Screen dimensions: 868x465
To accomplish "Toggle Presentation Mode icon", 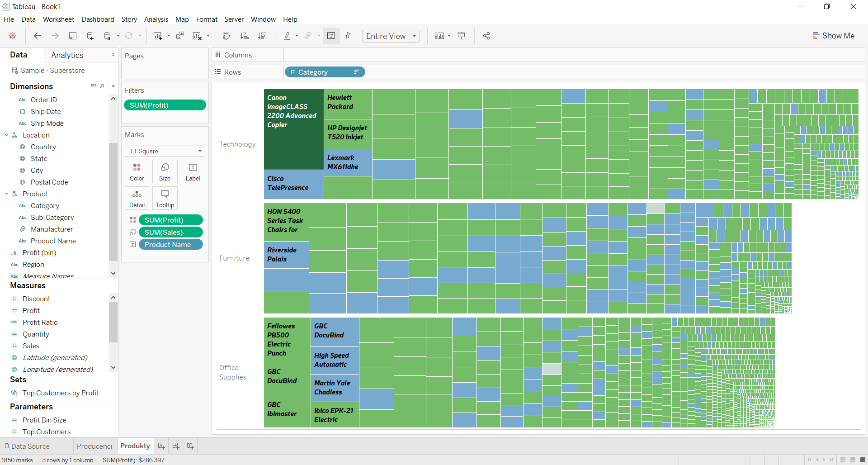I will [462, 36].
